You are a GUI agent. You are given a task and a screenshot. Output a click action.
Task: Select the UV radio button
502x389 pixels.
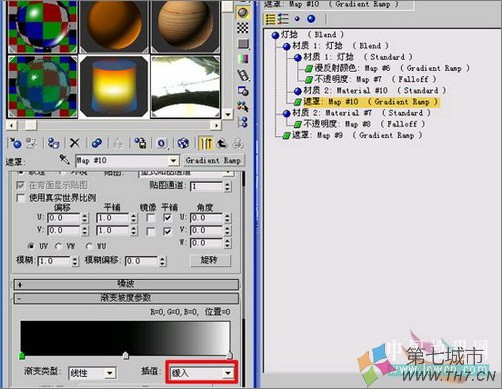[31, 246]
